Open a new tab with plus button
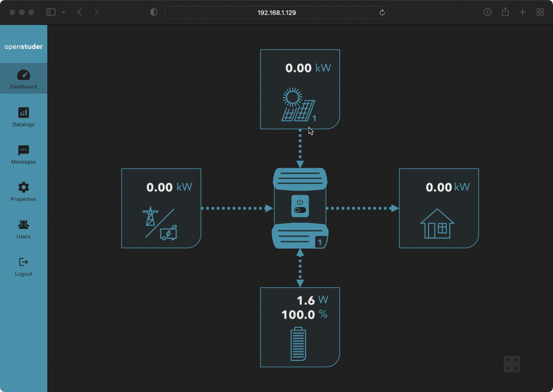The width and height of the screenshot is (553, 392). (x=522, y=12)
